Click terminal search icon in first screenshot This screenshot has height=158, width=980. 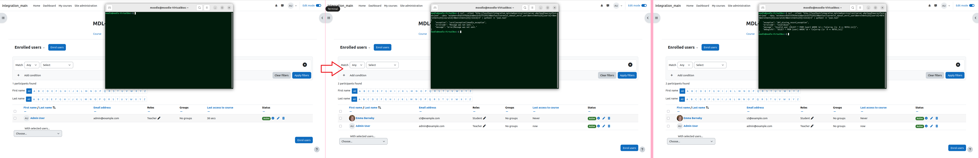[x=199, y=8]
